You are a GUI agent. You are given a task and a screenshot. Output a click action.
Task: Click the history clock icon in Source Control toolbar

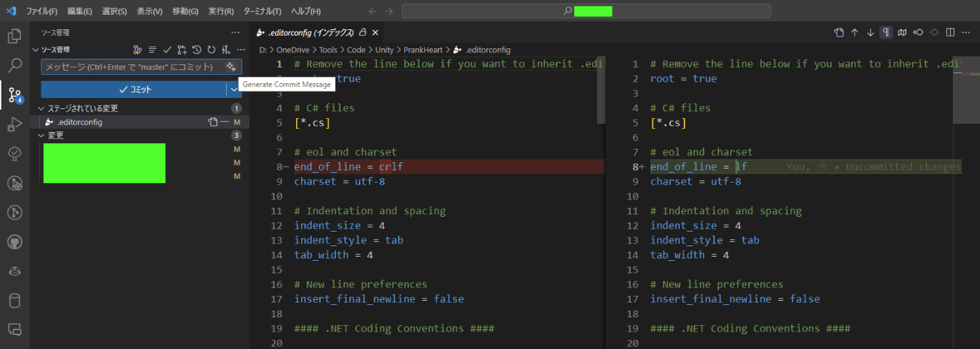click(197, 50)
